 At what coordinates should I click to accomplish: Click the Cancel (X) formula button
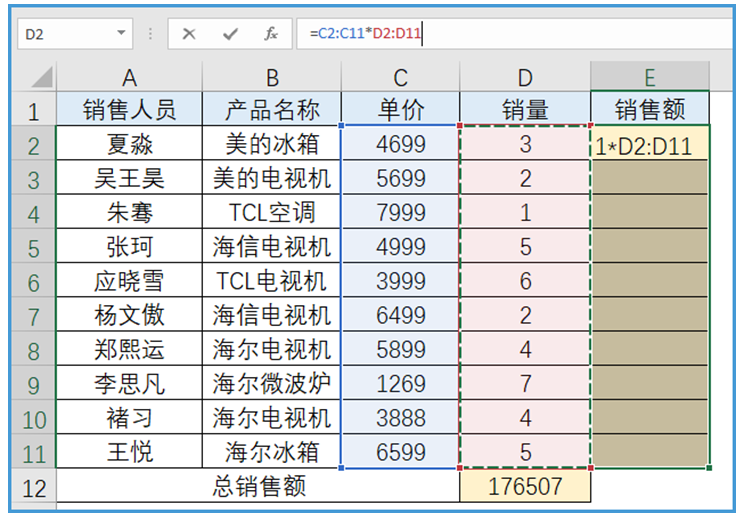[x=189, y=34]
